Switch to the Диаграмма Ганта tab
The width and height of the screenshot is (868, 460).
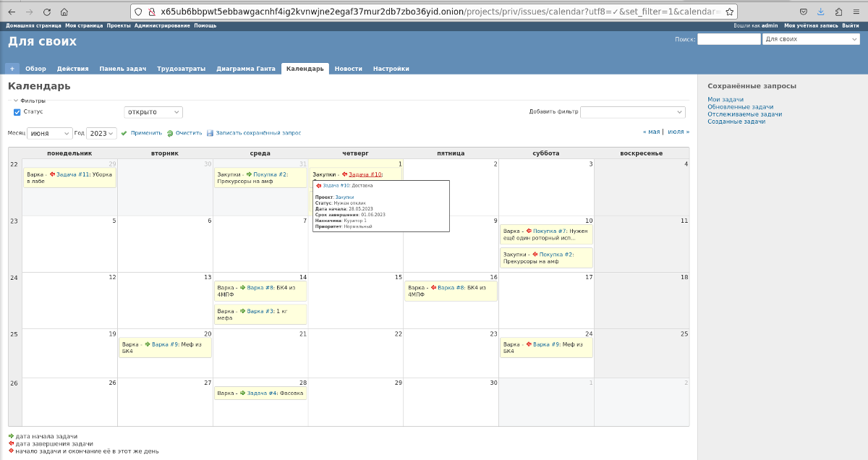245,69
